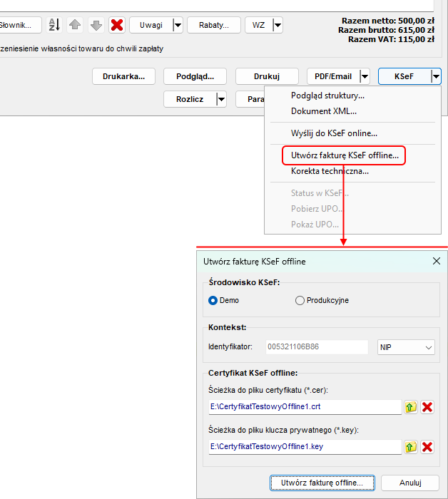Select Wyślij do KSeF online menu entry
This screenshot has height=499, width=448.
tap(334, 133)
